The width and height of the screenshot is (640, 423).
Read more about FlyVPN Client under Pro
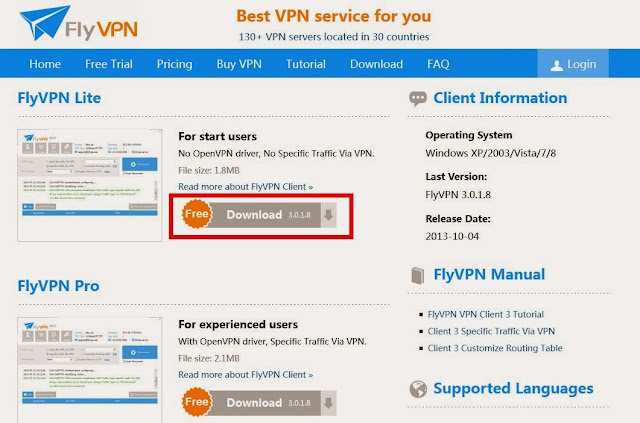(x=245, y=374)
